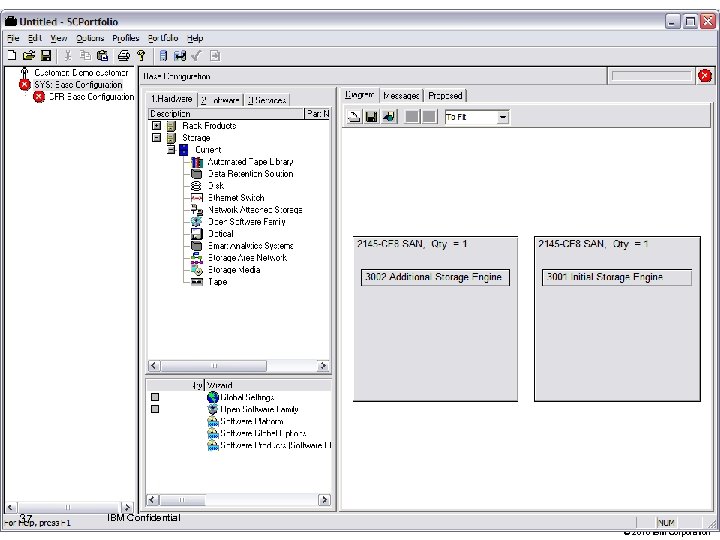Select Open Software Family in hardware tree

(247, 221)
